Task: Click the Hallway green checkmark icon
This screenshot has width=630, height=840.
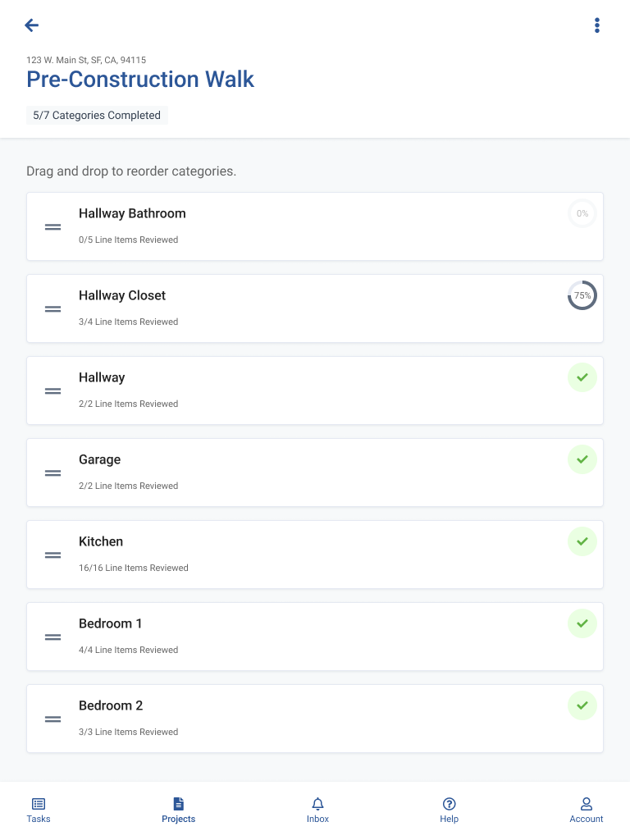Action: [582, 377]
